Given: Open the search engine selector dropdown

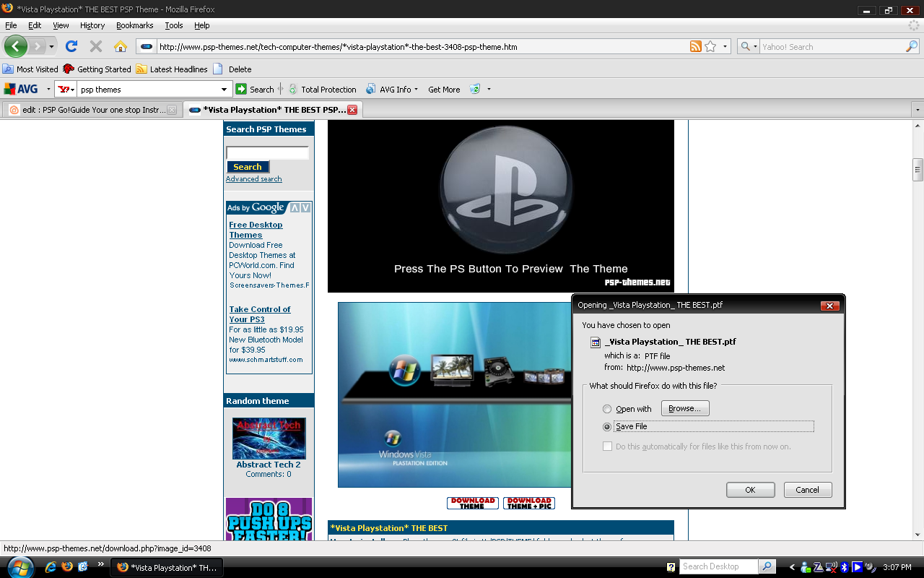Looking at the screenshot, I should 755,47.
